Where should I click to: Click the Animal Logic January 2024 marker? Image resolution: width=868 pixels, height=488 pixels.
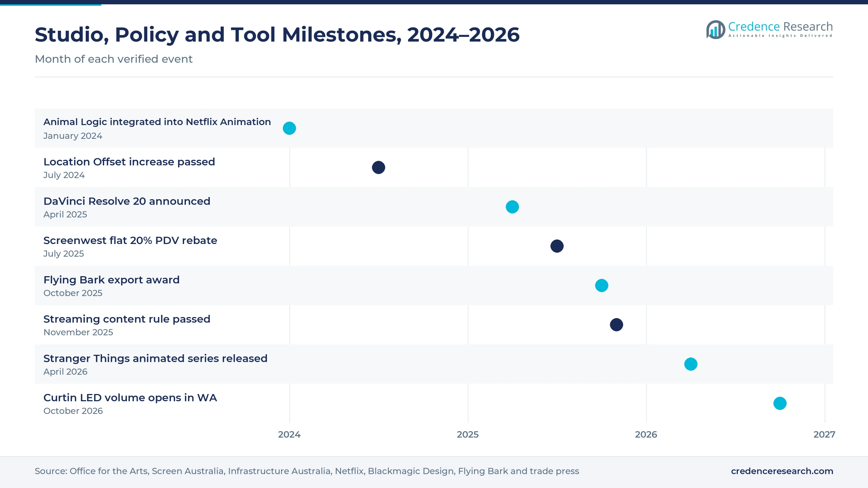pos(289,128)
